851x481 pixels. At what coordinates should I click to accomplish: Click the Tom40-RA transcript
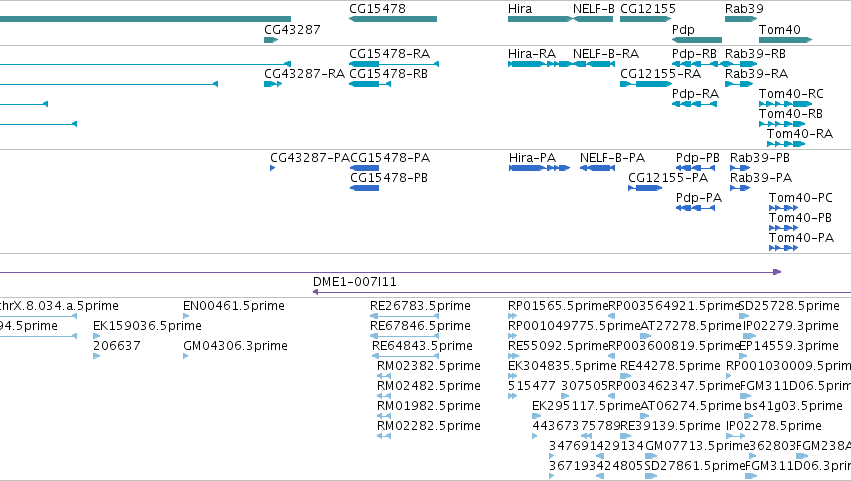tap(786, 144)
